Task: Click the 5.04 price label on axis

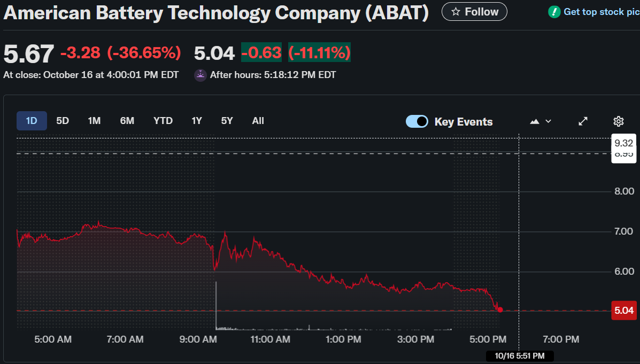Action: tap(624, 311)
